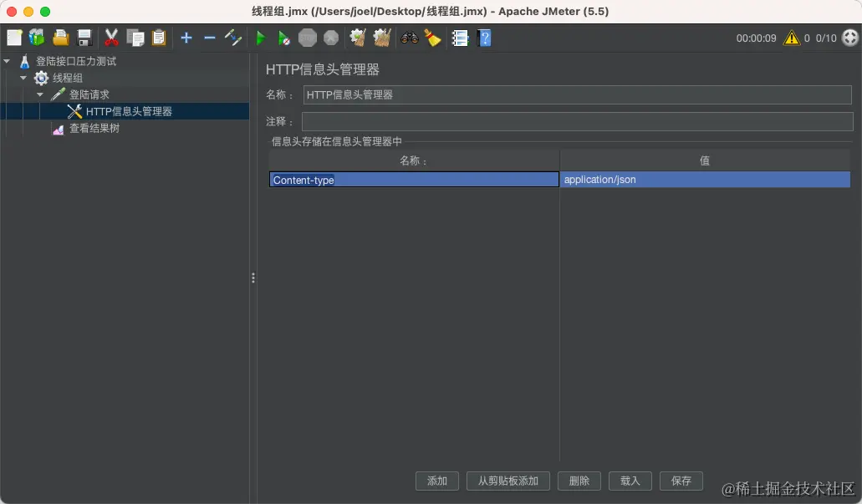The height and width of the screenshot is (504, 862).
Task: Paste the copied element
Action: click(159, 38)
